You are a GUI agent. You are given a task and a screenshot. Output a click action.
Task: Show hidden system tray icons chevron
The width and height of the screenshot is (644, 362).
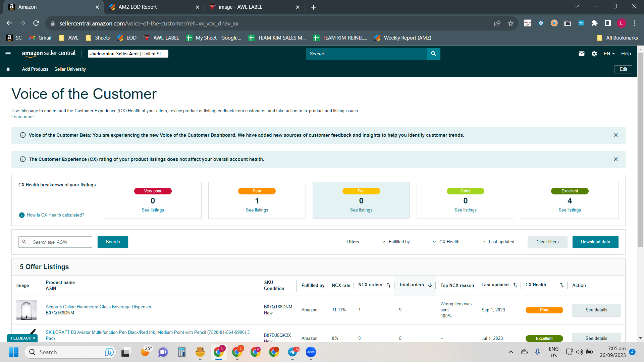[x=511, y=352]
